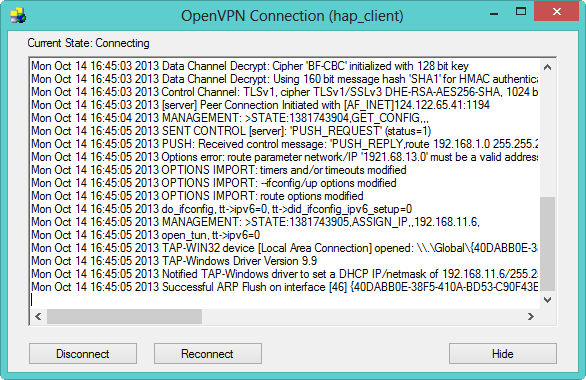Hide the connection window with Hide button
This screenshot has width=586, height=380.
coord(503,353)
